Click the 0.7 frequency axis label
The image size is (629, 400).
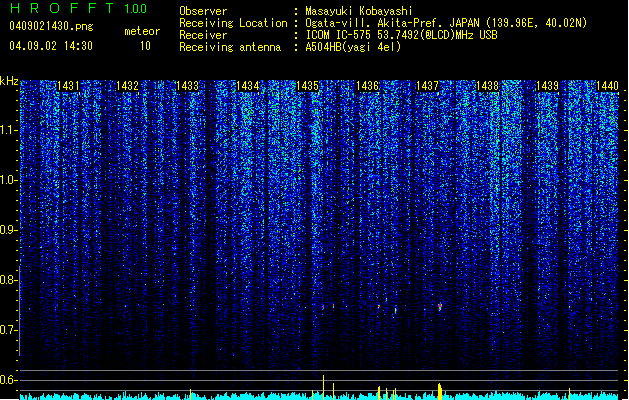point(8,330)
